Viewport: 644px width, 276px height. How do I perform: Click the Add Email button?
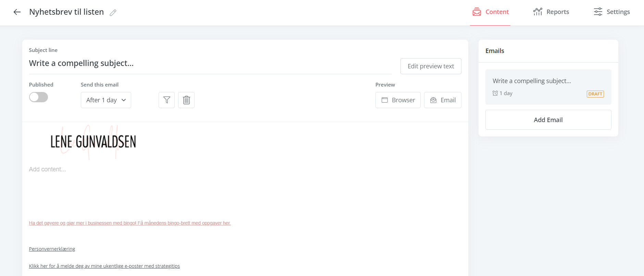coord(548,120)
